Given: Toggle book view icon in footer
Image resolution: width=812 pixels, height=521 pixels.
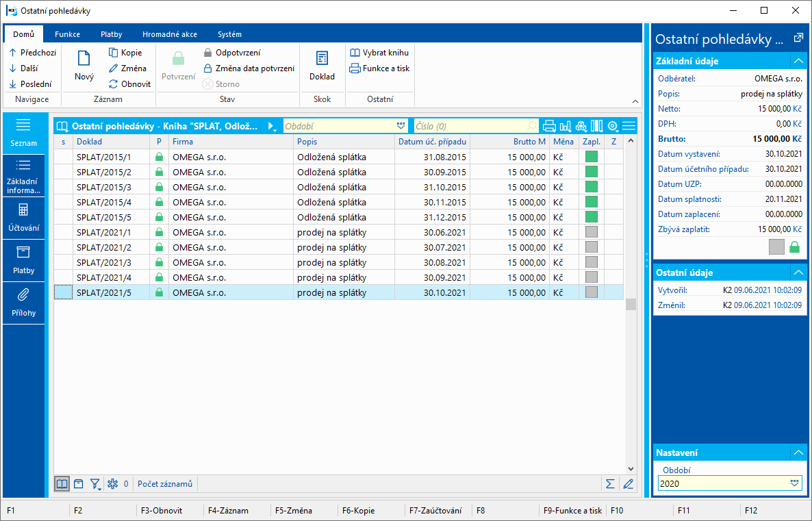Looking at the screenshot, I should [62, 484].
